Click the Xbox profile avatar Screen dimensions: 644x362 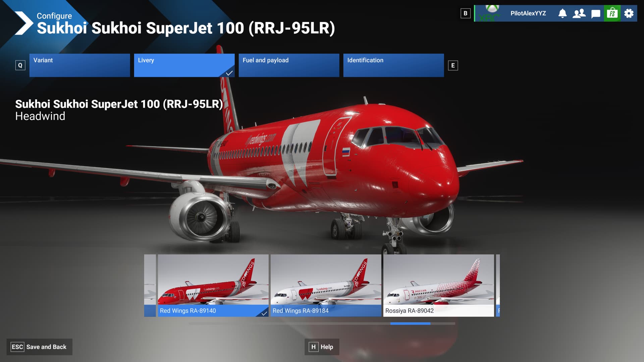pos(491,13)
